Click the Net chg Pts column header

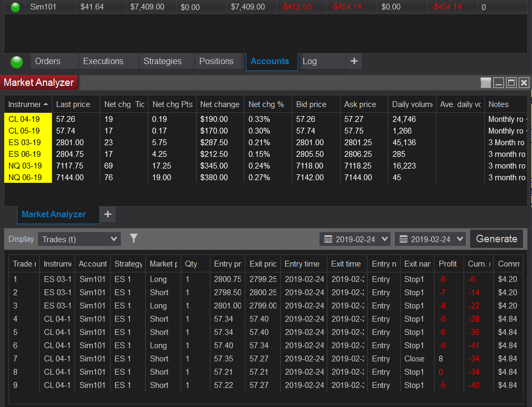[172, 104]
